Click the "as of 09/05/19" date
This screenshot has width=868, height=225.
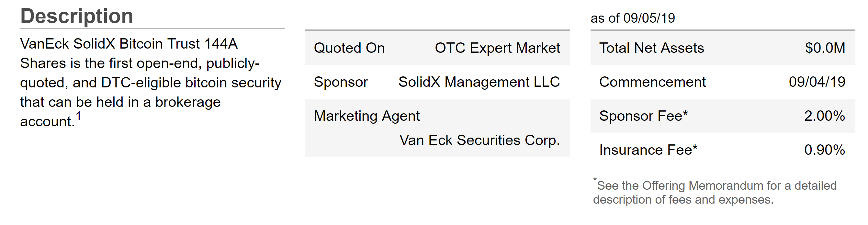click(633, 18)
